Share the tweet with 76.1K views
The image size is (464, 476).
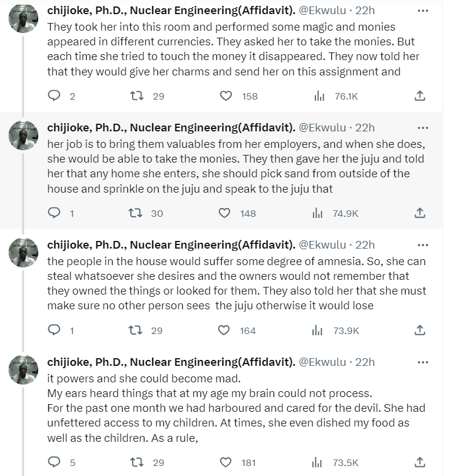420,95
